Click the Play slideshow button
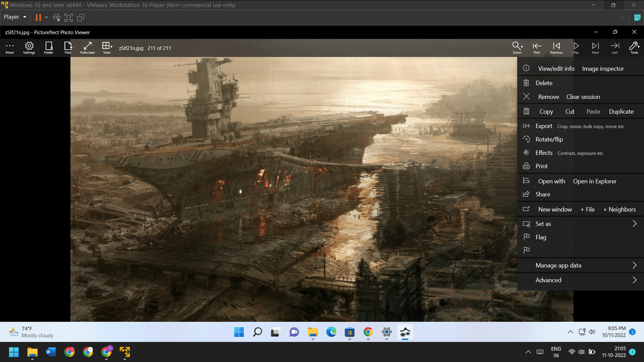 [x=576, y=48]
